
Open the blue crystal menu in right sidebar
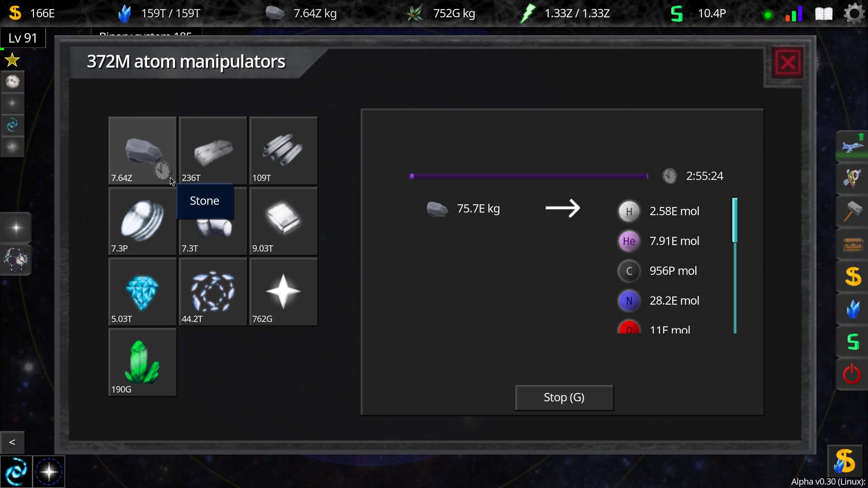click(x=853, y=310)
